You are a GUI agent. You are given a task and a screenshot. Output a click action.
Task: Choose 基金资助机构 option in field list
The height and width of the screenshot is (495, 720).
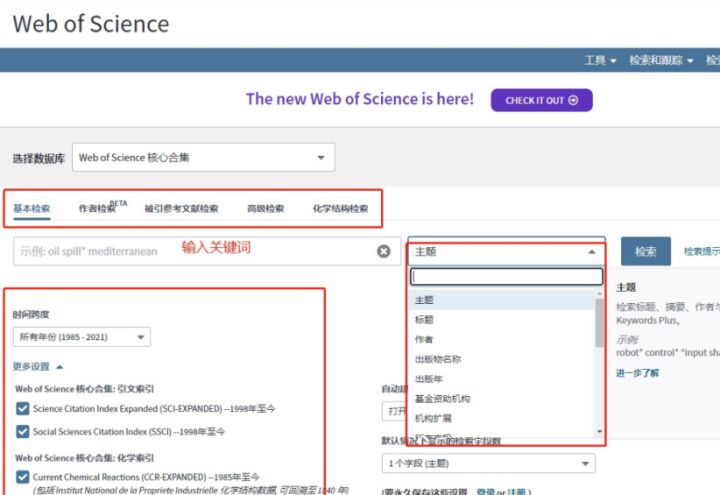tap(502, 399)
